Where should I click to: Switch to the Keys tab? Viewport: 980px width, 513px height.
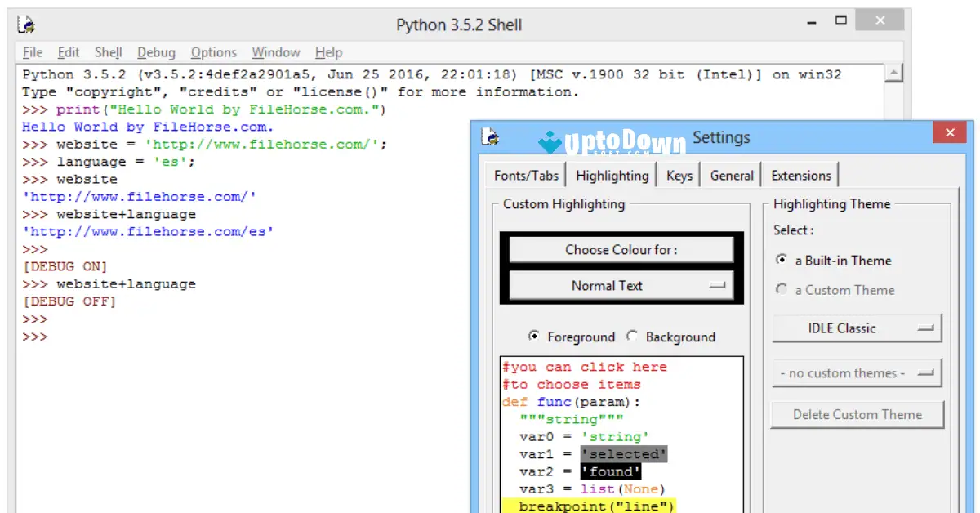[x=679, y=175]
